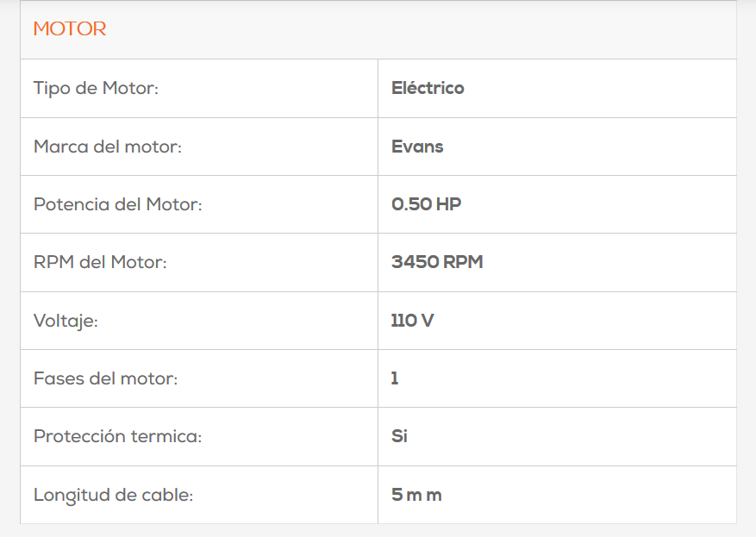756x537 pixels.
Task: Select the "Evans" brand value
Action: point(417,147)
